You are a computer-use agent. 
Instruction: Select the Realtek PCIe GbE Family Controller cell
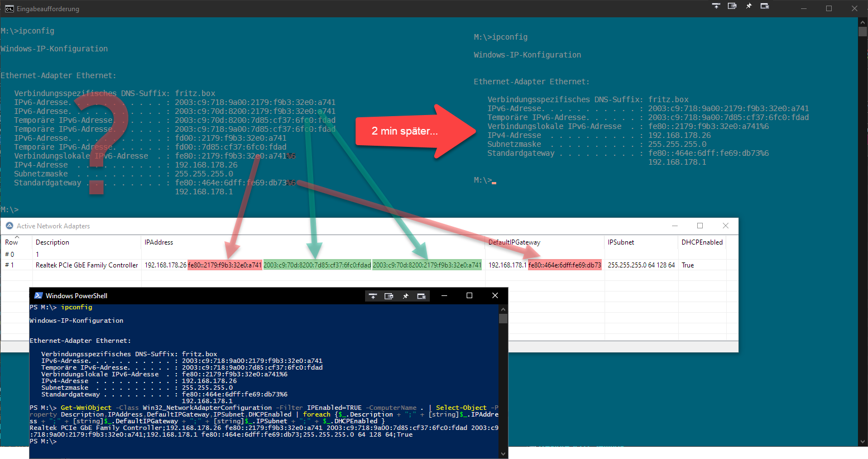click(x=87, y=265)
